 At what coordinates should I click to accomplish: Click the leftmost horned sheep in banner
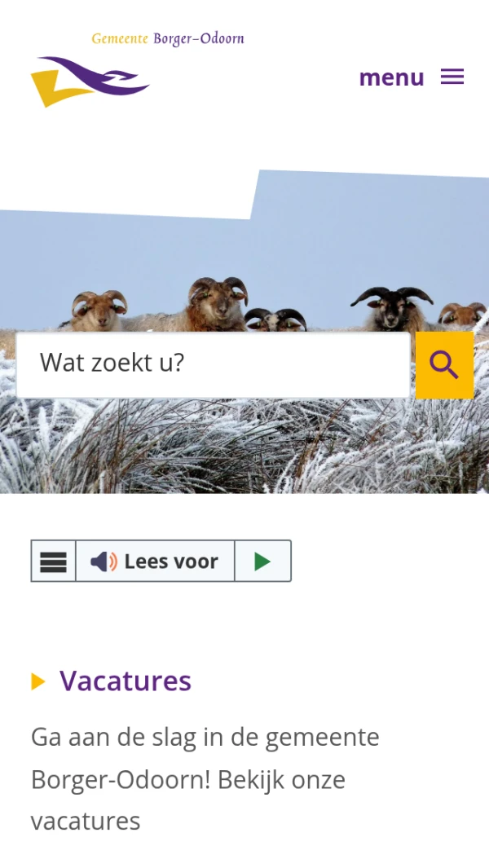tap(99, 311)
